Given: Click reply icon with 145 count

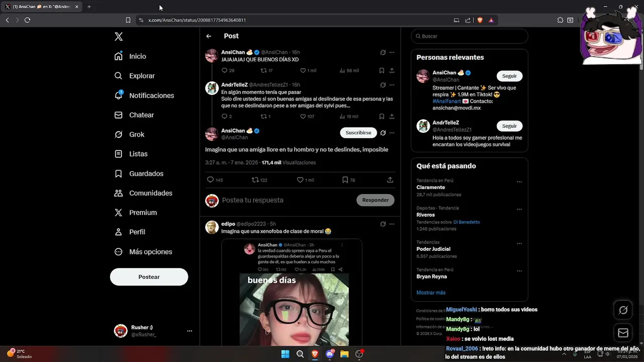Looking at the screenshot, I should [x=211, y=179].
